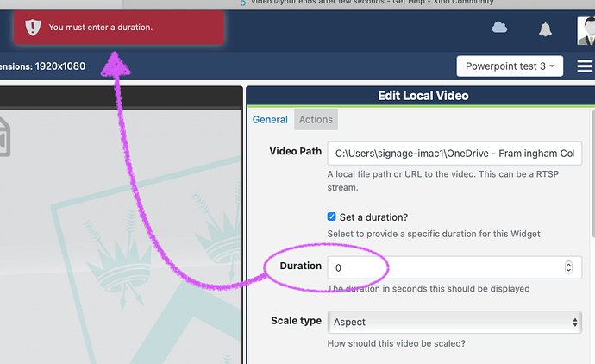The height and width of the screenshot is (364, 595).
Task: Click the 'Edit Local Video' panel header
Action: click(423, 96)
